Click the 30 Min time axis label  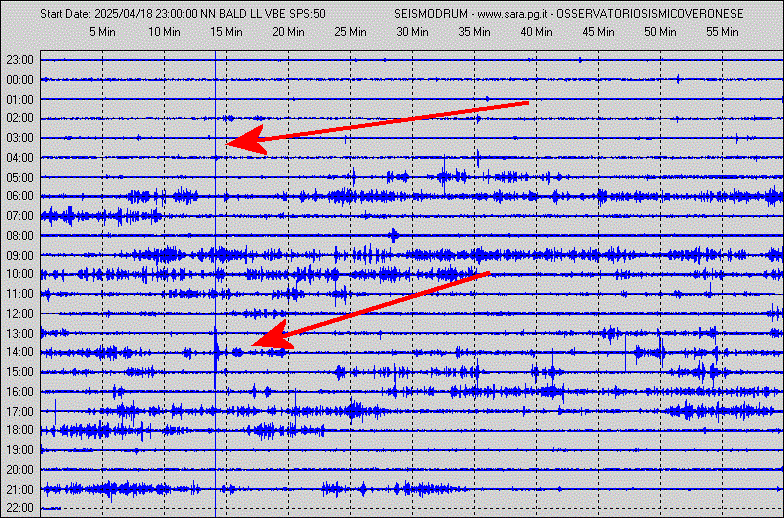pos(412,32)
